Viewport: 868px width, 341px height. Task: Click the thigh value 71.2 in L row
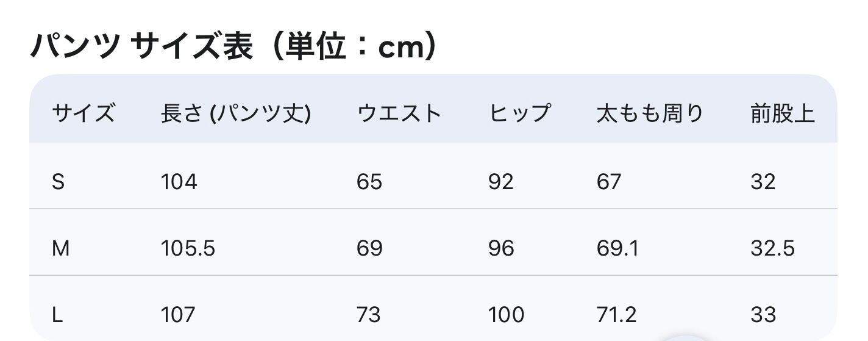click(x=616, y=315)
